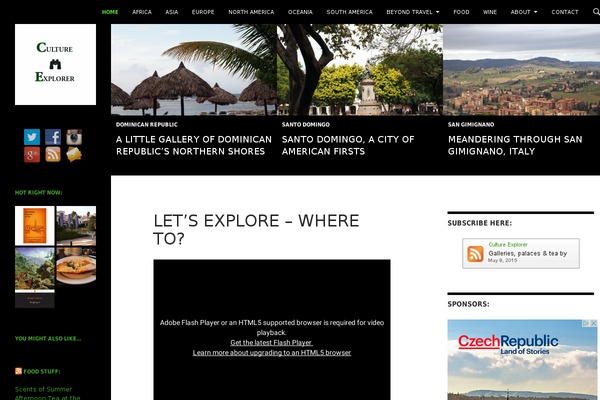
Task: Open the Instagram social icon
Action: [x=74, y=137]
